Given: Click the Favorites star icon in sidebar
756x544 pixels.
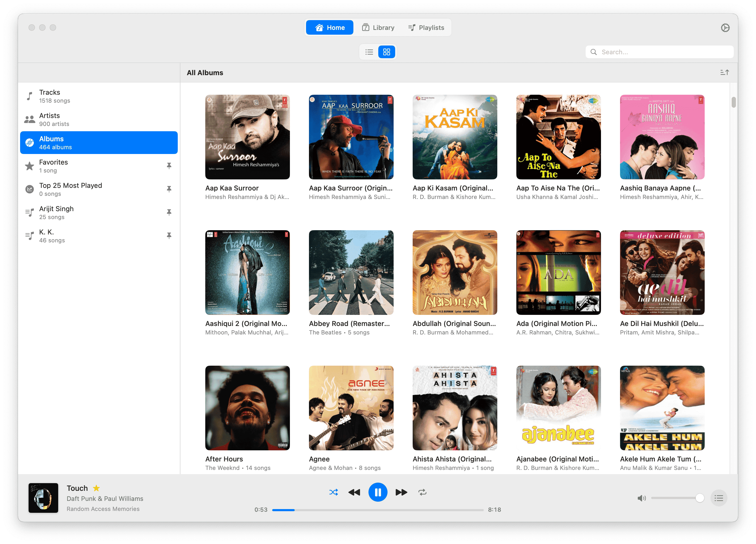Looking at the screenshot, I should click(30, 166).
